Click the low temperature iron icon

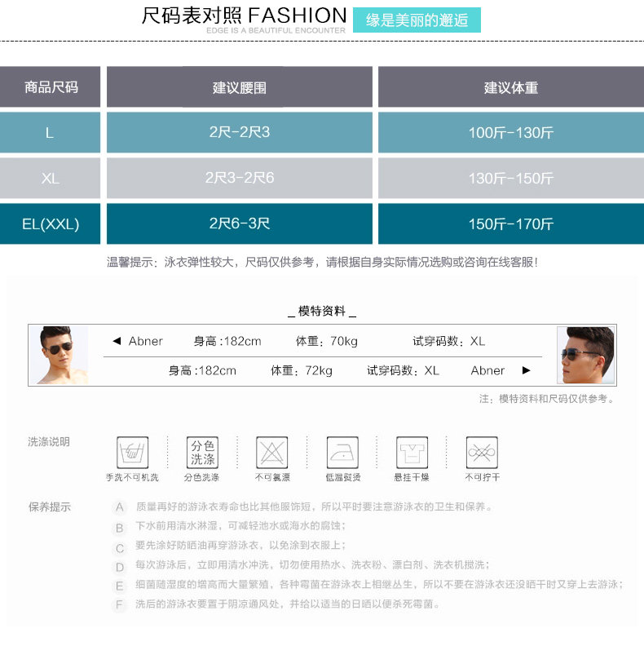point(342,453)
